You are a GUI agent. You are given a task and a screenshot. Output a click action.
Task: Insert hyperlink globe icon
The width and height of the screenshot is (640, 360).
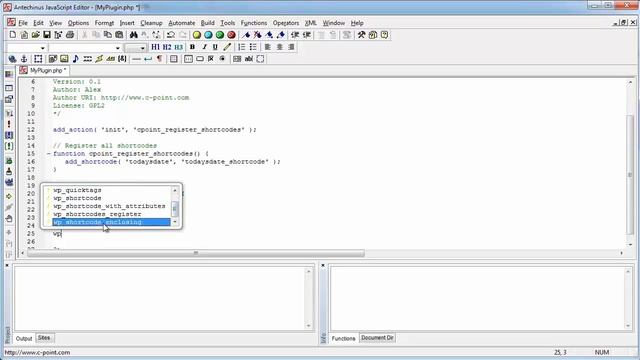[12, 59]
